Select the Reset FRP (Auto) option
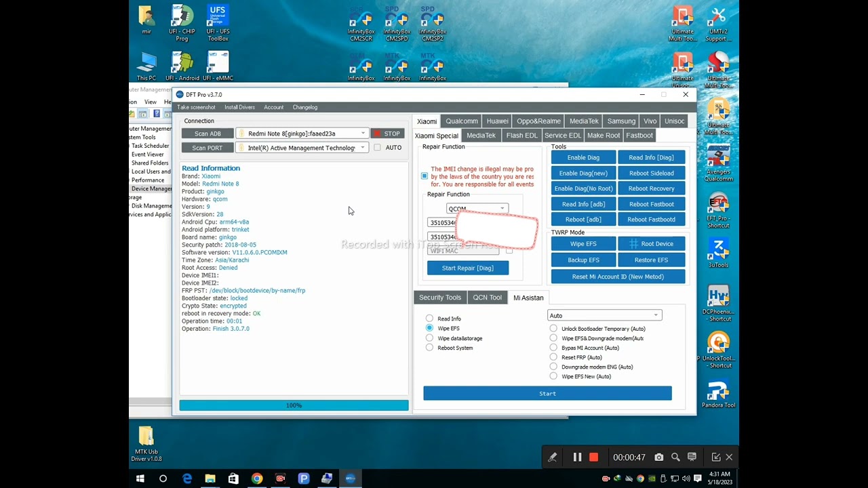868x488 pixels. [553, 357]
